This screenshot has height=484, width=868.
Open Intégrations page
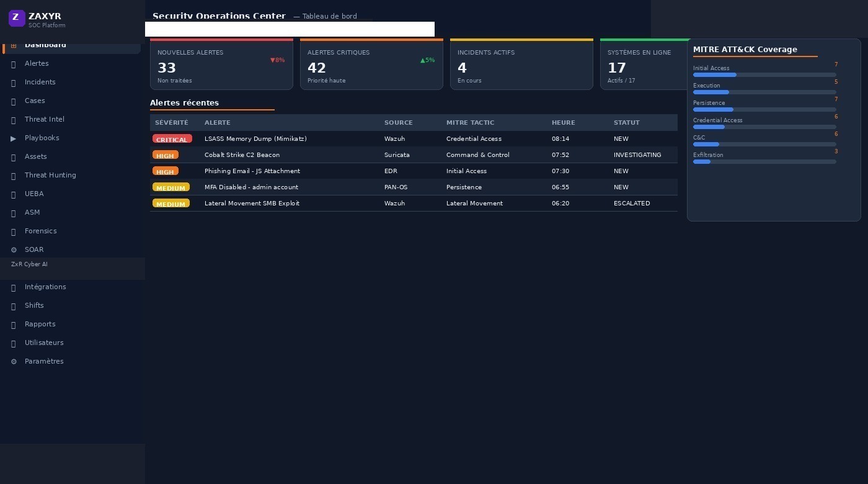pos(45,287)
